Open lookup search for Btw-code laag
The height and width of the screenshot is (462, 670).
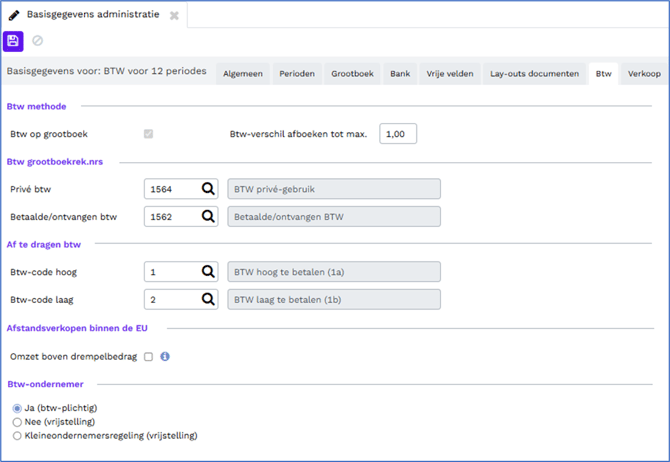pos(208,299)
